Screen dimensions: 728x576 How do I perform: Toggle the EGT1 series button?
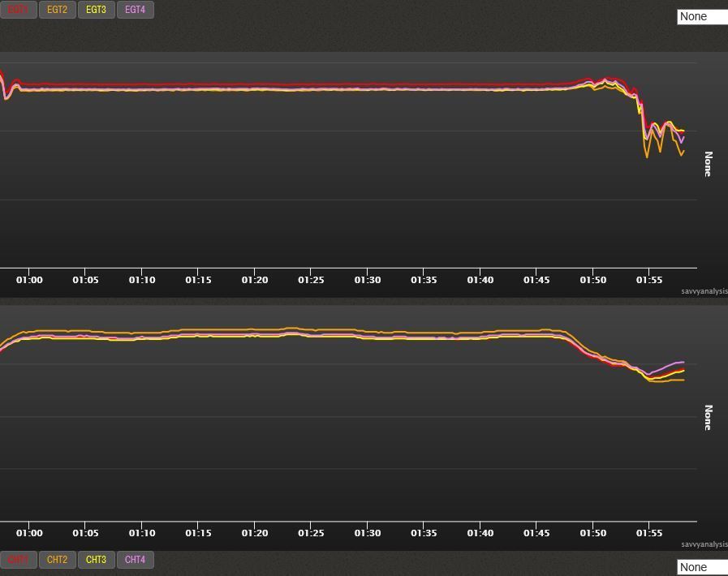pos(18,10)
